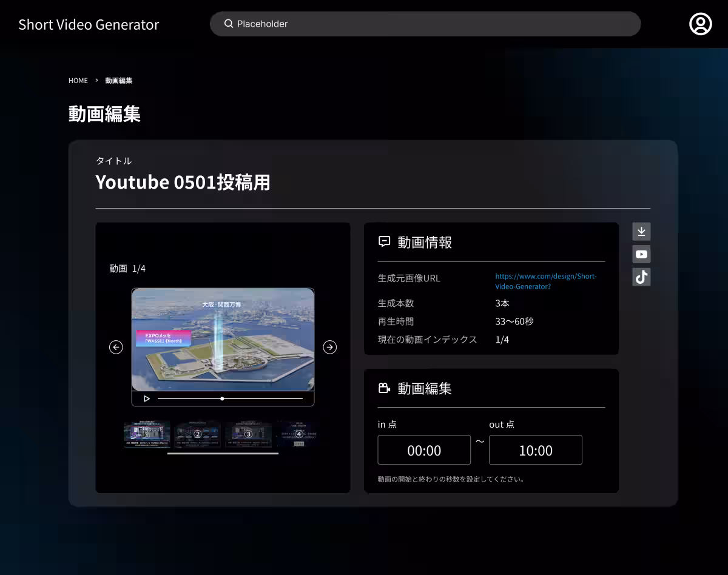Select 動画編集 in the breadcrumb trail

click(x=119, y=80)
